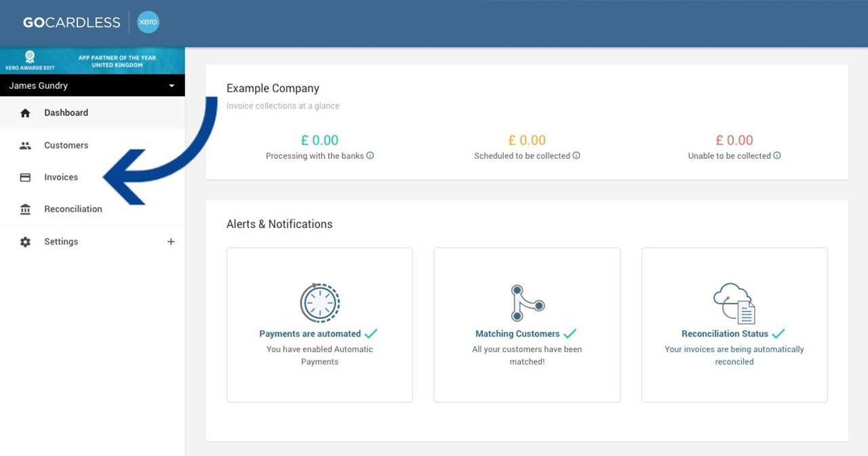Click the red £ 0.00 unable amount

734,140
